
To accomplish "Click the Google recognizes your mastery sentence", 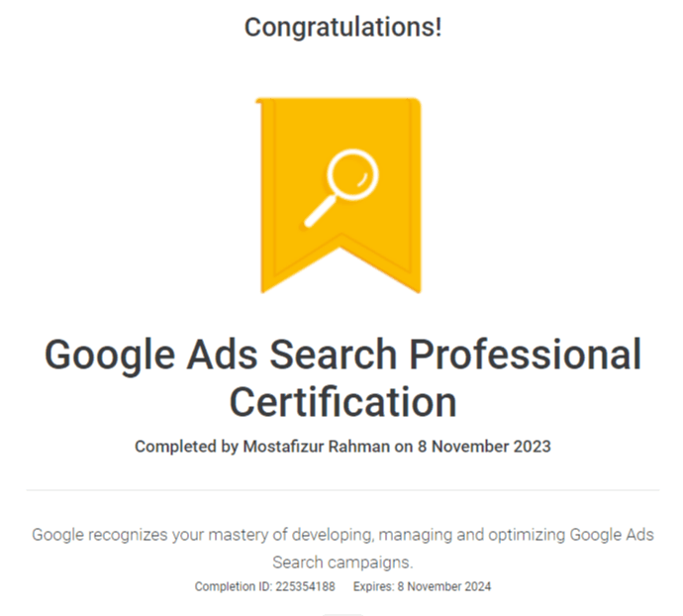I will (342, 536).
